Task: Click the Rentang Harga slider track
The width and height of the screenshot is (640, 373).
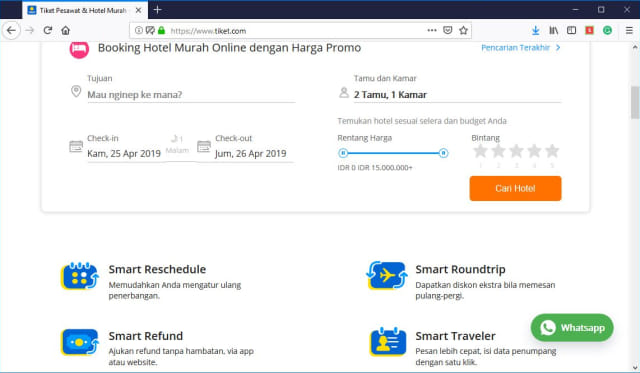Action: click(393, 153)
